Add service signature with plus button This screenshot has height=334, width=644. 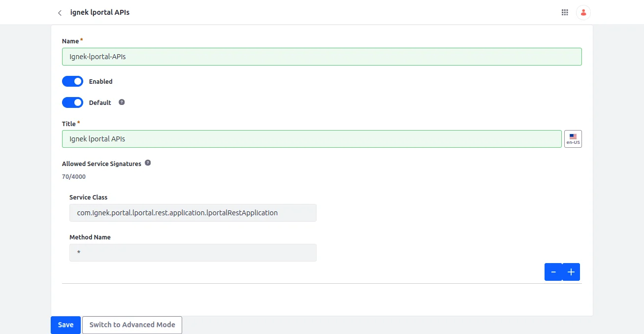tap(571, 272)
